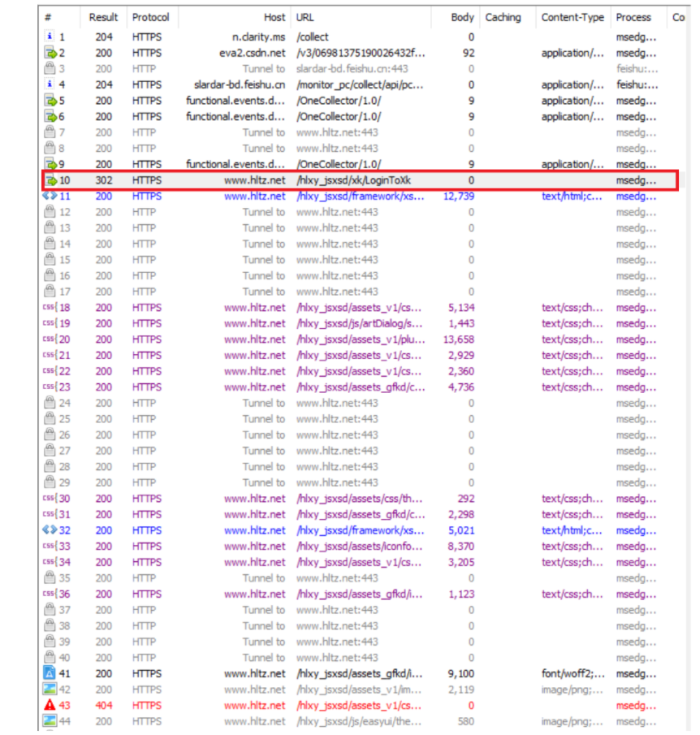Viewport: 700px width, 735px height.
Task: Click the green arrow icon of session 5
Action: click(50, 101)
